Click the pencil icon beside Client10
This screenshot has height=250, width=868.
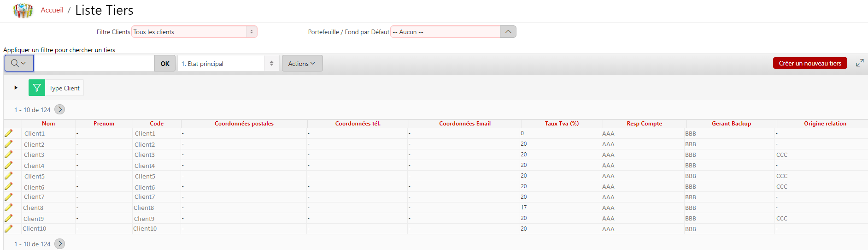[9, 228]
